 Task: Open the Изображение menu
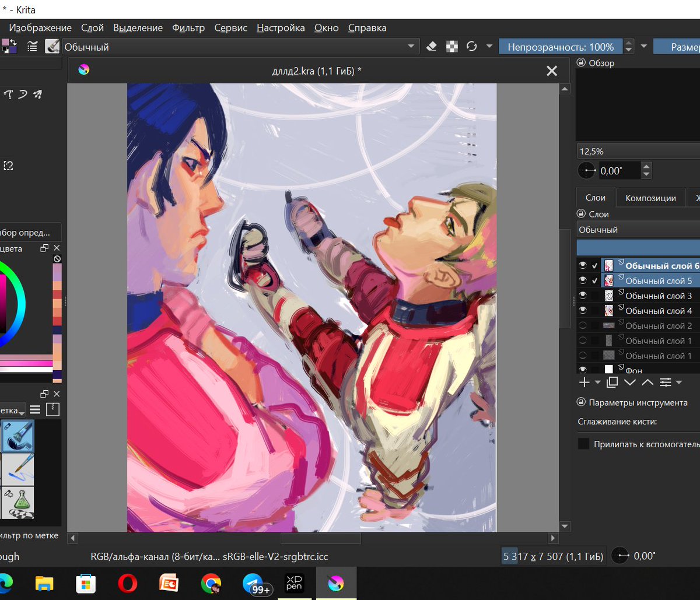click(40, 28)
